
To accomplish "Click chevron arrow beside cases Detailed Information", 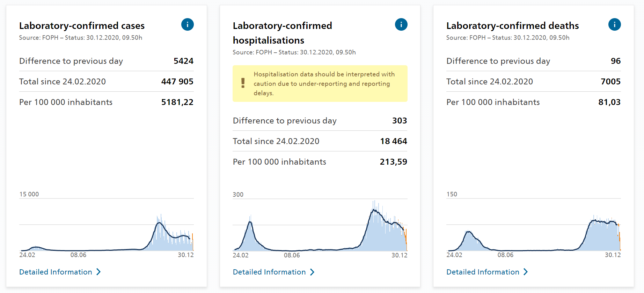I will [98, 272].
